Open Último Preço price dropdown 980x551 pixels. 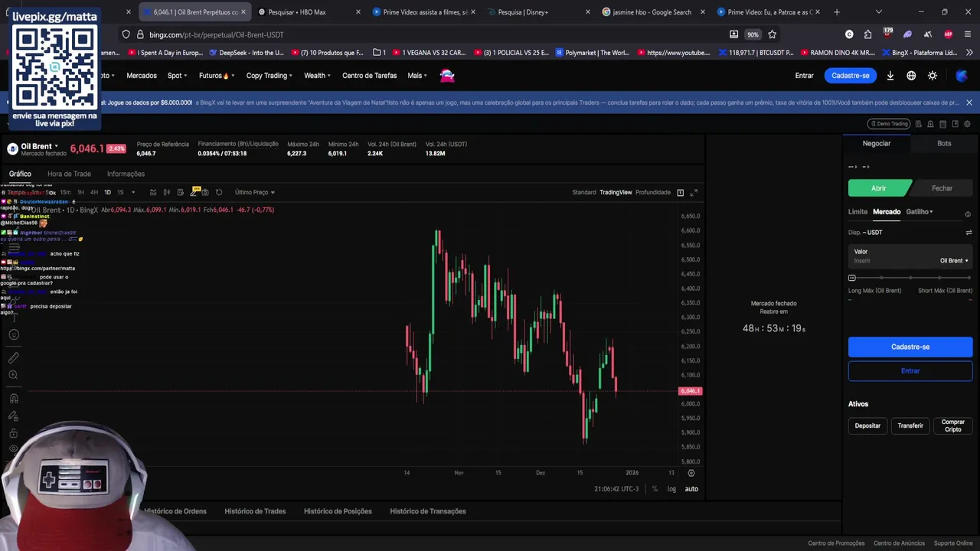[x=255, y=192]
